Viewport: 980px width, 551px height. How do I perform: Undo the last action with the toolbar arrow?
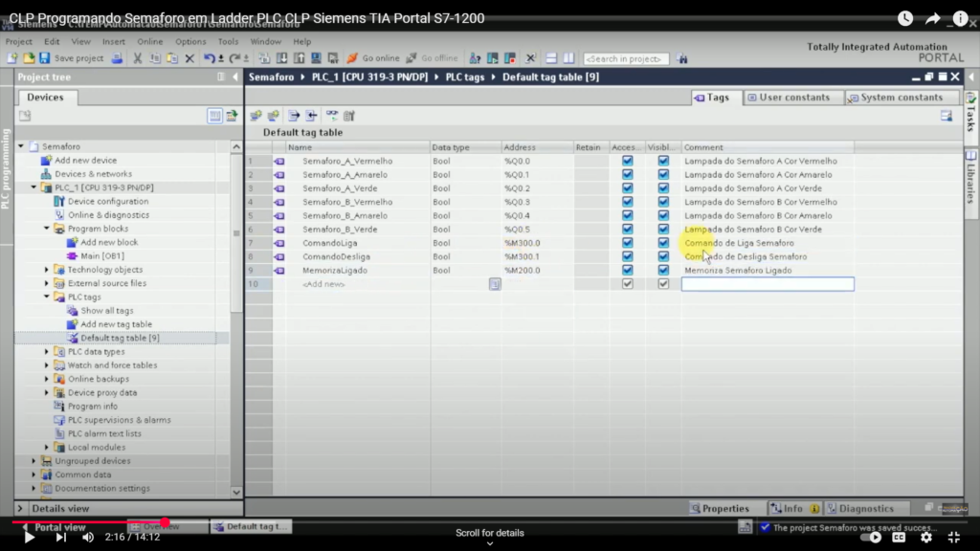coord(209,58)
